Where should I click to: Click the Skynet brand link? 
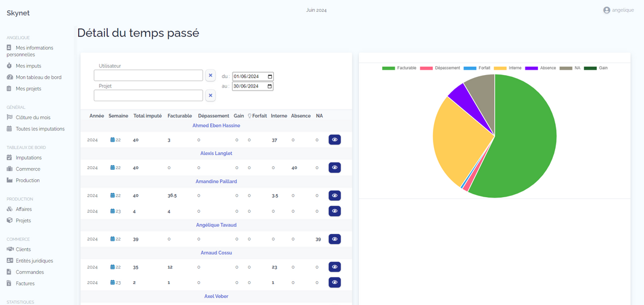point(18,13)
